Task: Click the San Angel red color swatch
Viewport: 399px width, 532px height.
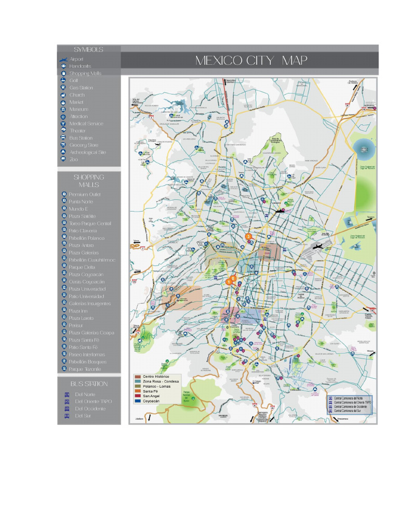Action: tap(137, 396)
